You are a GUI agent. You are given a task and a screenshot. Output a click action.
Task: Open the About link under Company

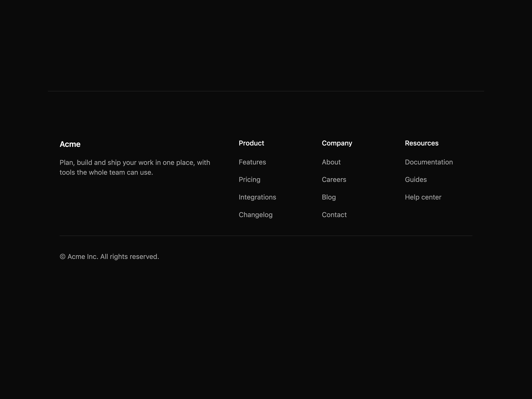pyautogui.click(x=331, y=162)
